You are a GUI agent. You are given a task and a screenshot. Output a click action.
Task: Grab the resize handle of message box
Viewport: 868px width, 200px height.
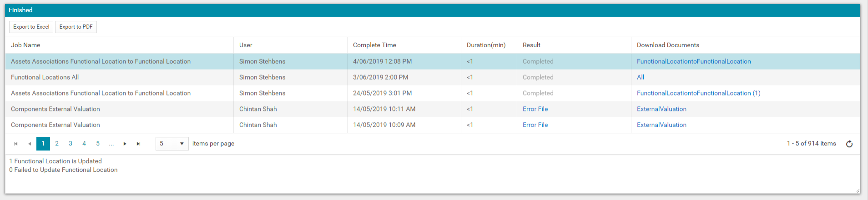pyautogui.click(x=857, y=191)
